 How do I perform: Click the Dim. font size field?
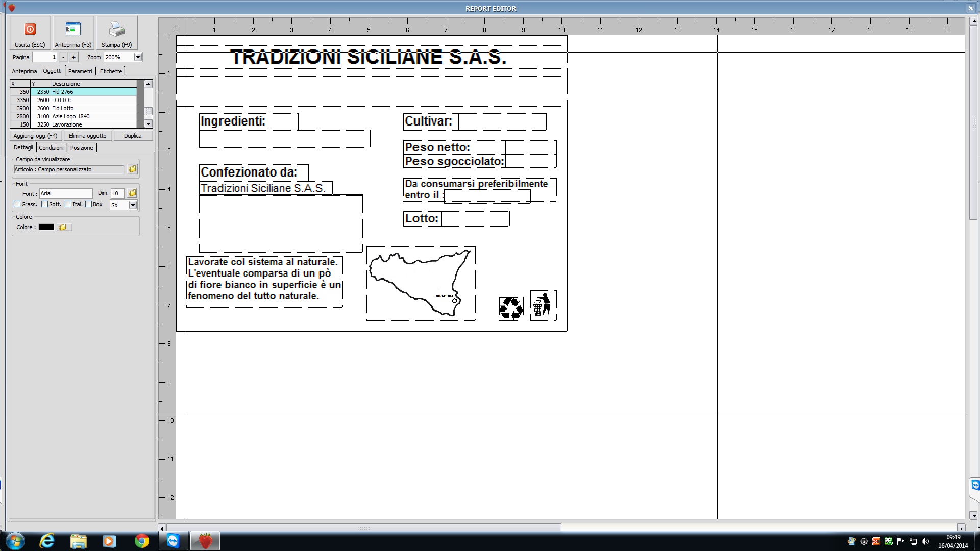pyautogui.click(x=118, y=193)
